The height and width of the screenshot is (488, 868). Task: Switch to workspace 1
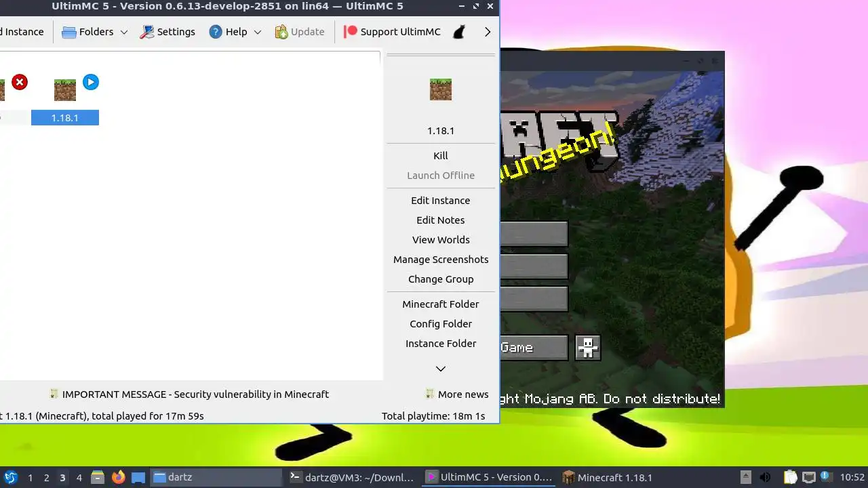coord(30,478)
